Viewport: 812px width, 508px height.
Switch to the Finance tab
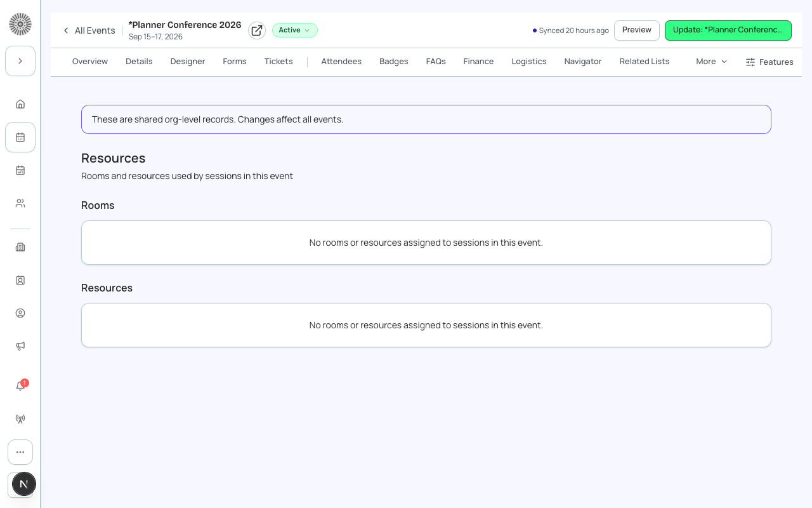point(478,62)
